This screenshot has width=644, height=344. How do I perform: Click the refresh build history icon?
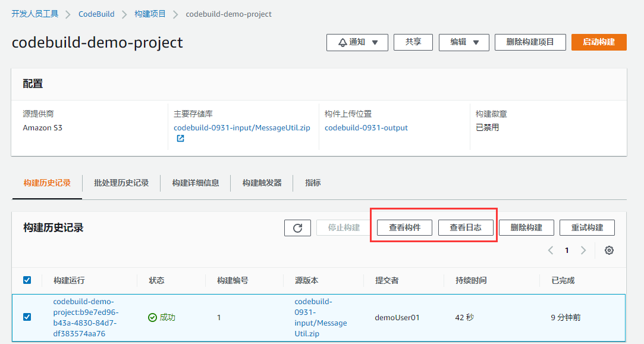297,228
